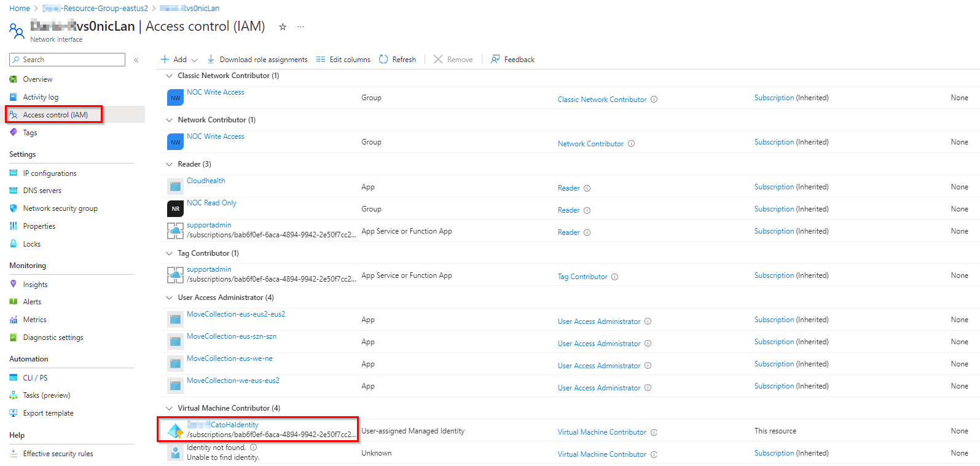Click the CLI / PS icon
The height and width of the screenshot is (466, 980).
[14, 377]
